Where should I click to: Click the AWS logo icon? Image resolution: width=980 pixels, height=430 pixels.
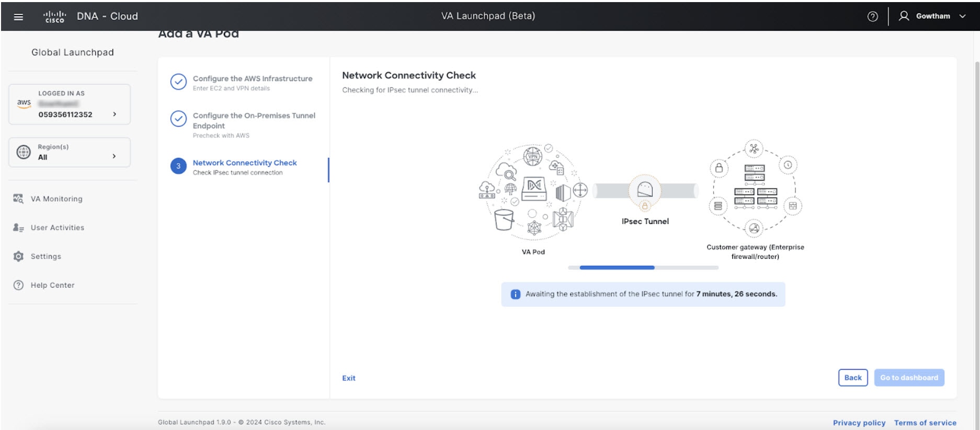(x=24, y=103)
